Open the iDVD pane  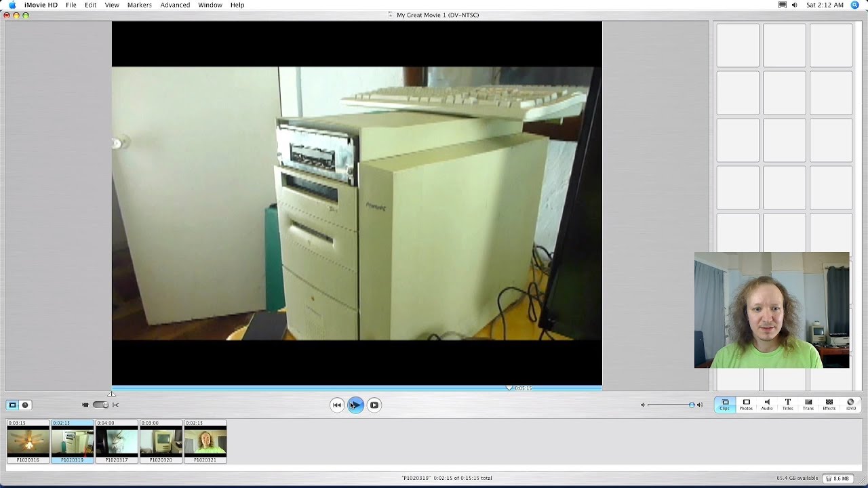850,405
